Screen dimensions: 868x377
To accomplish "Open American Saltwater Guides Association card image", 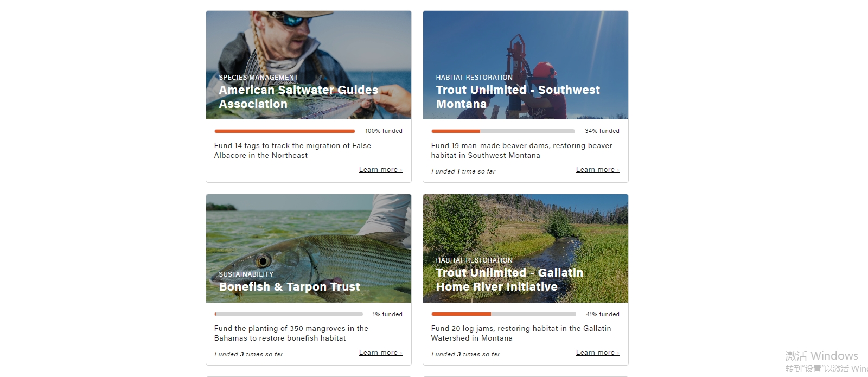I will click(308, 43).
